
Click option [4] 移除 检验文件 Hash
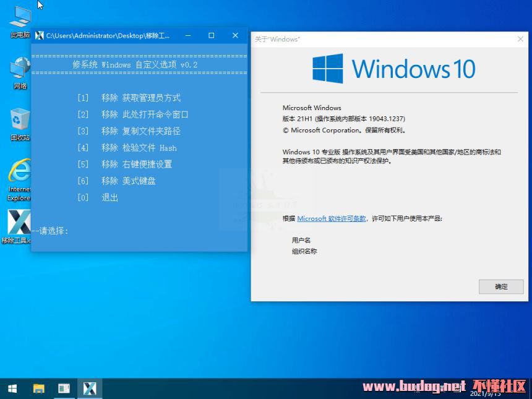pos(127,148)
